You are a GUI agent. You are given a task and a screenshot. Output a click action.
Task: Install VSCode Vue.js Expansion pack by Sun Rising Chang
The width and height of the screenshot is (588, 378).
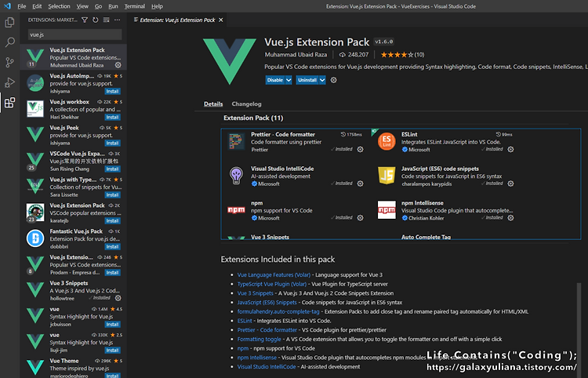pos(112,169)
